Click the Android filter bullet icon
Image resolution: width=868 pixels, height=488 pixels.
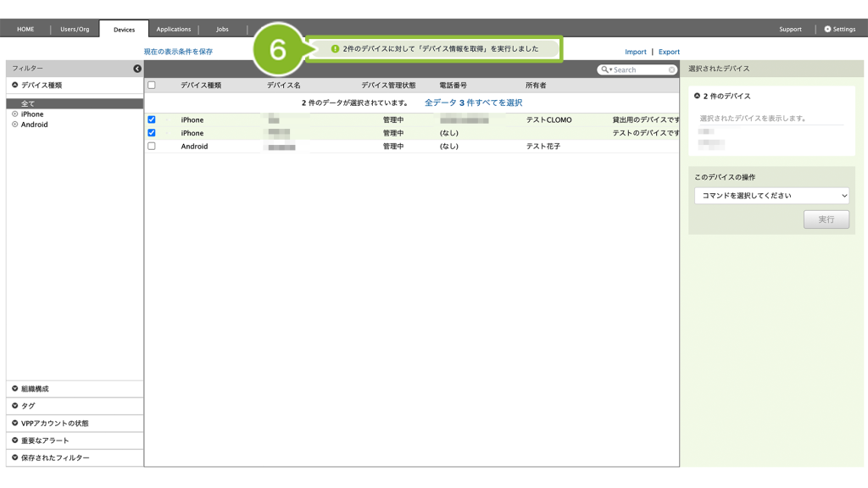[15, 125]
